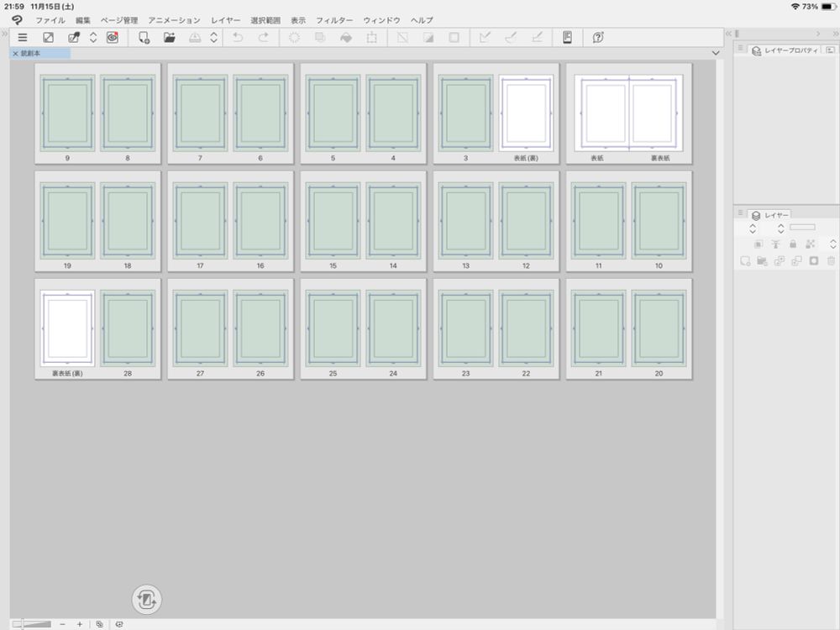Viewport: 840px width, 630px height.
Task: Tap the Wi-Fi status icon
Action: [x=795, y=7]
